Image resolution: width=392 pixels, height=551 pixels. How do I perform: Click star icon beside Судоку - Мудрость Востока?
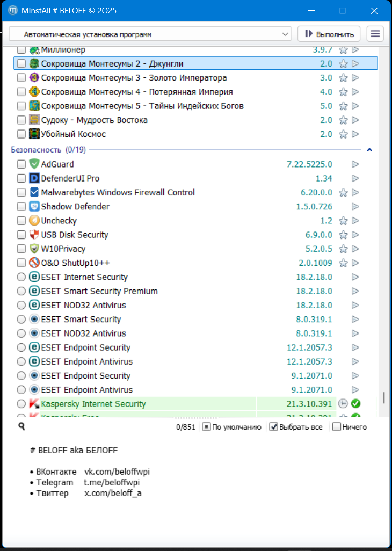point(344,120)
